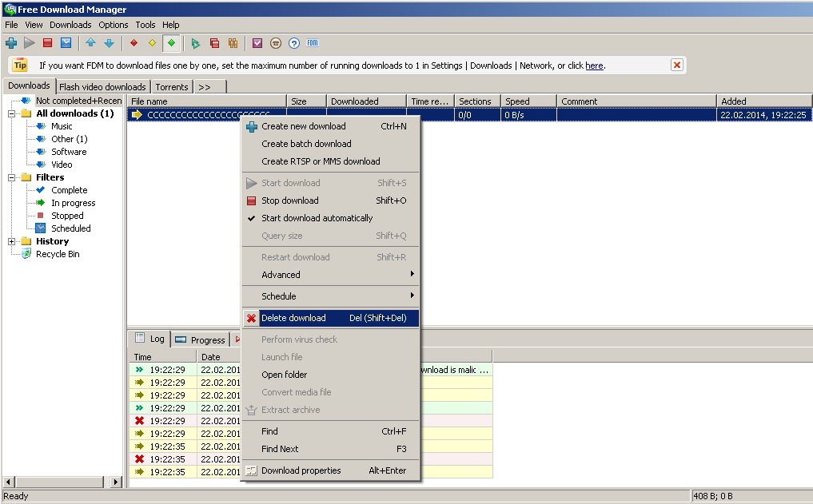Image resolution: width=813 pixels, height=504 pixels.
Task: Click the purple checkmark toolbar icon
Action: [x=257, y=43]
